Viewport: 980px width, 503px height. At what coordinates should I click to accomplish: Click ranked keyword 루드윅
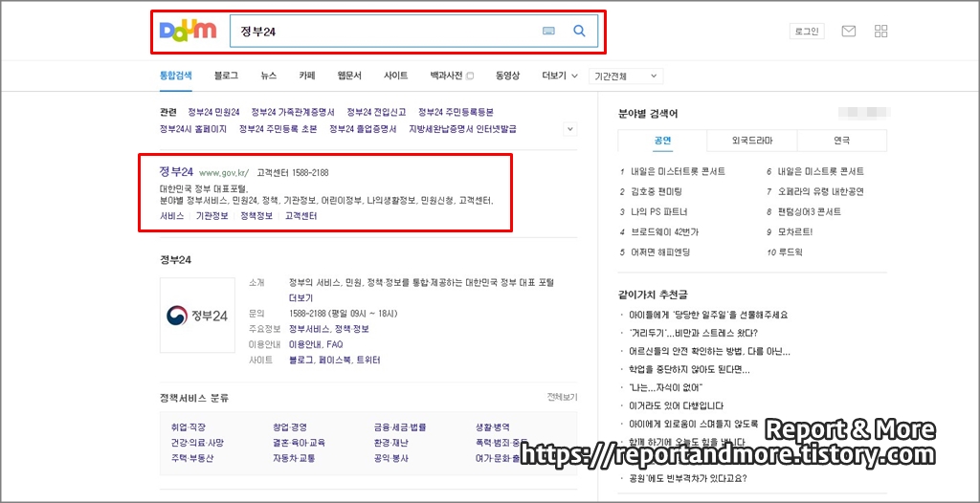[791, 252]
